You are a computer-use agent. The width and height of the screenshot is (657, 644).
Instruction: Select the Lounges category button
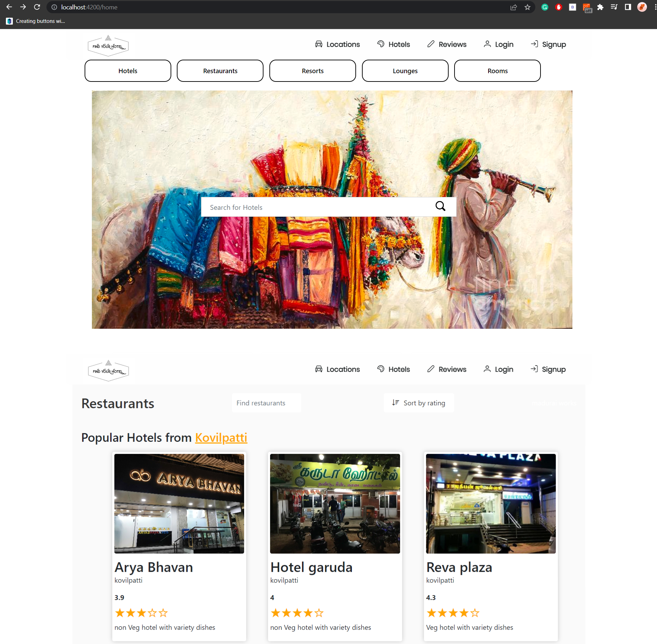[405, 71]
